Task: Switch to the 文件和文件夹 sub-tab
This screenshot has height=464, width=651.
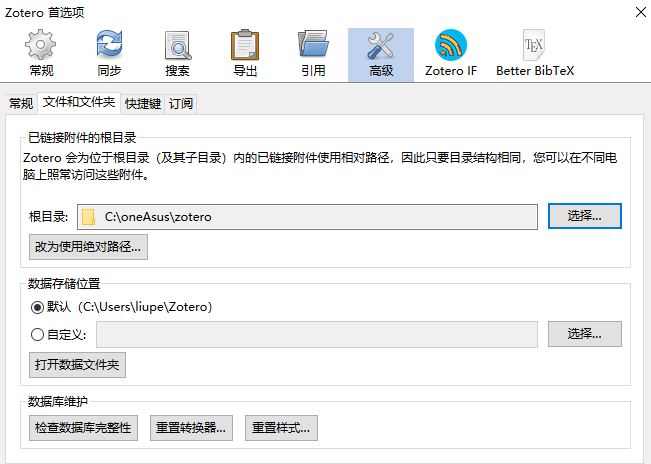Action: 79,102
